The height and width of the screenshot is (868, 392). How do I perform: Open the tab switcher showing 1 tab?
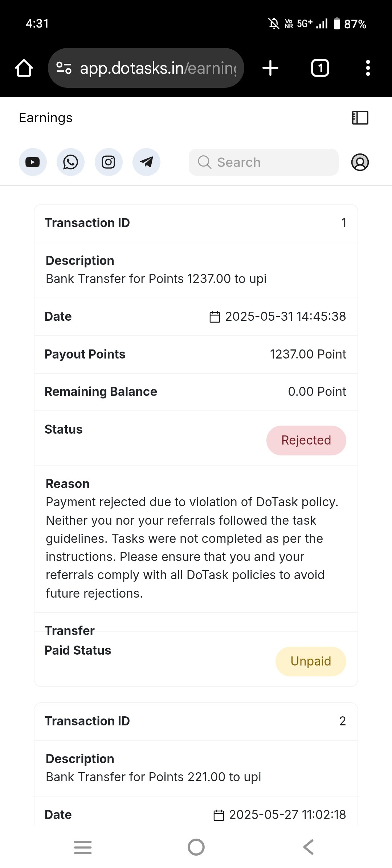point(320,68)
